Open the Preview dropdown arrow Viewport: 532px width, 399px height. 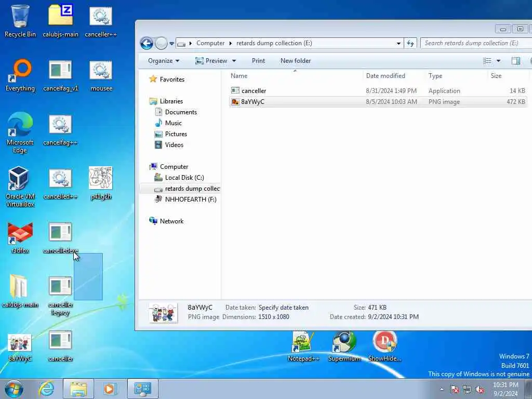coord(234,61)
